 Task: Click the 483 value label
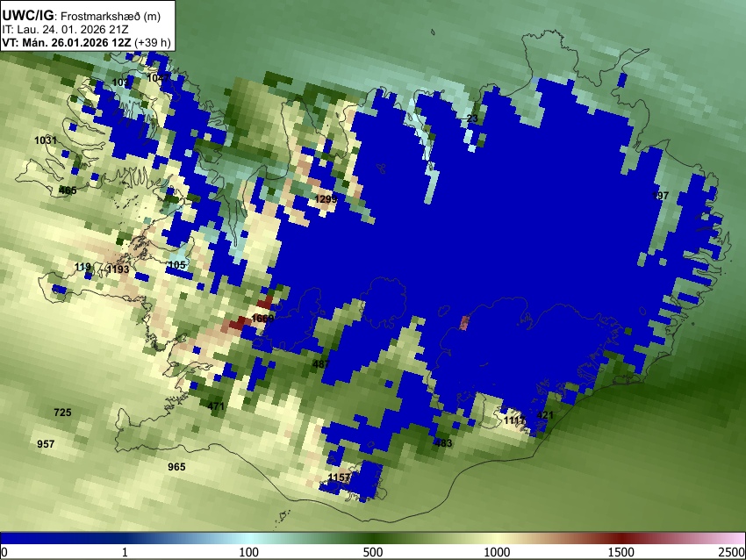(x=443, y=443)
